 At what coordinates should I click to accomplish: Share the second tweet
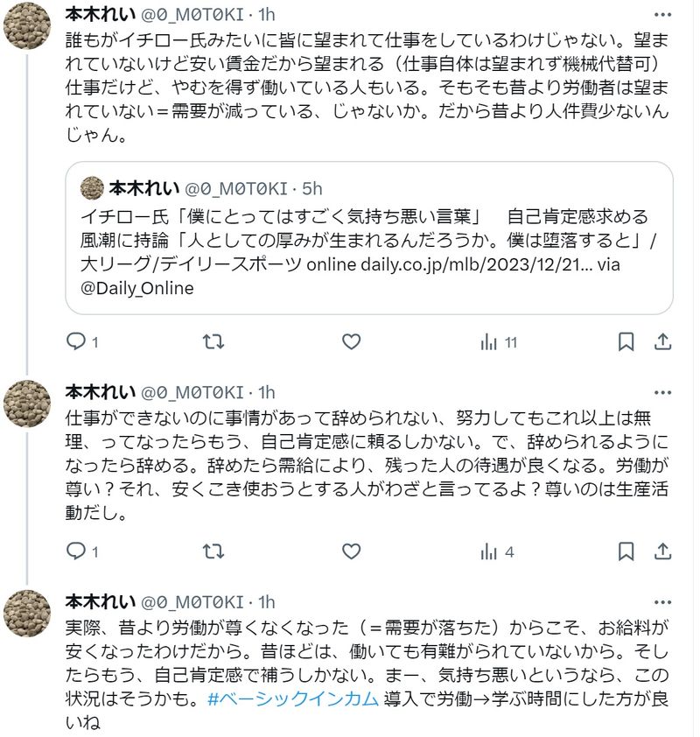(x=663, y=551)
